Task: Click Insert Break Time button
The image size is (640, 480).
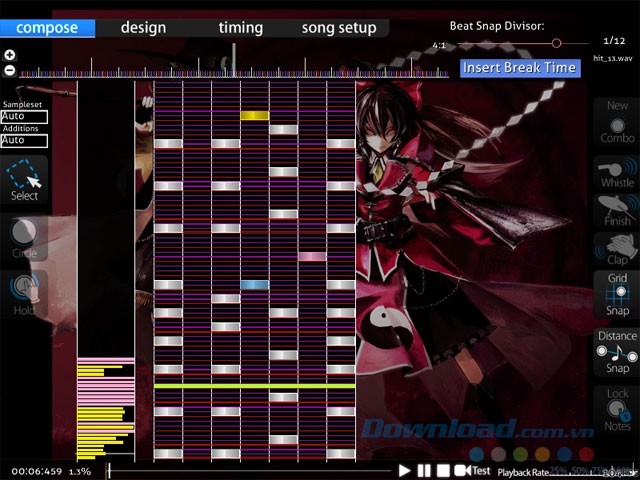Action: 520,68
